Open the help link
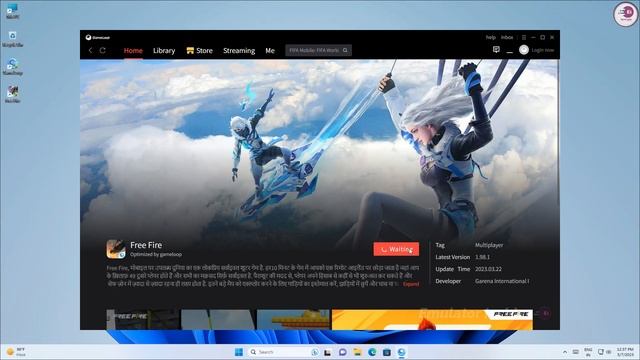The width and height of the screenshot is (640, 360). tap(491, 37)
